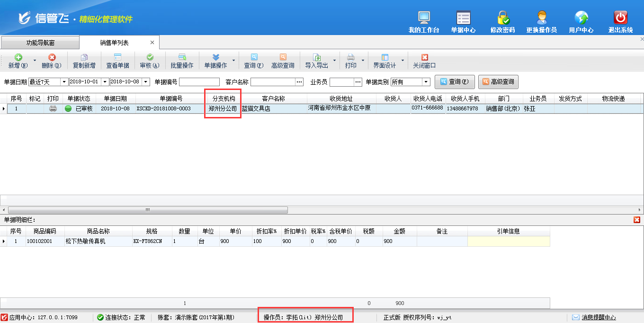Viewport: 644px width, 323px height.
Task: Click 审核 approve toolbar button
Action: [150, 61]
